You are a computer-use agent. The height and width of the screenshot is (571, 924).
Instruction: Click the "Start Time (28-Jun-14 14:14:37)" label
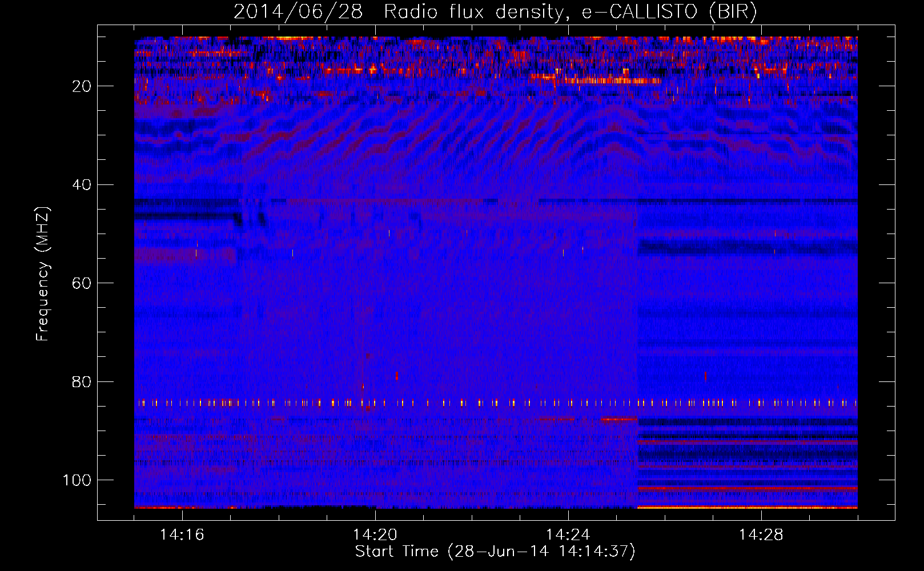[495, 552]
